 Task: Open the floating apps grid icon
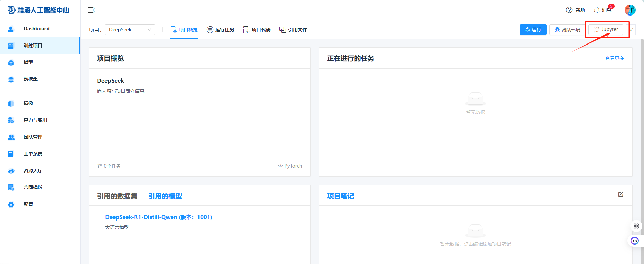[636, 226]
